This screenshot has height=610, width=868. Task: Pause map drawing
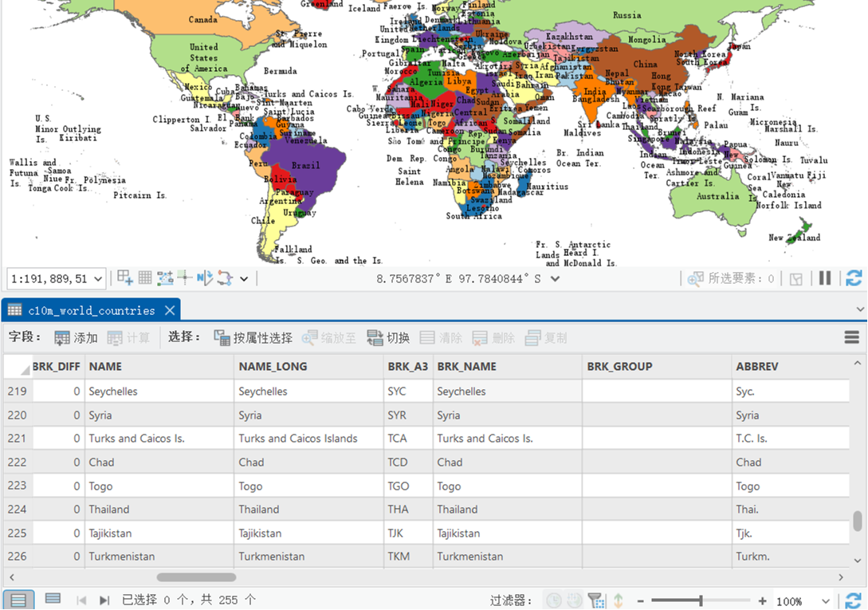[x=825, y=278]
